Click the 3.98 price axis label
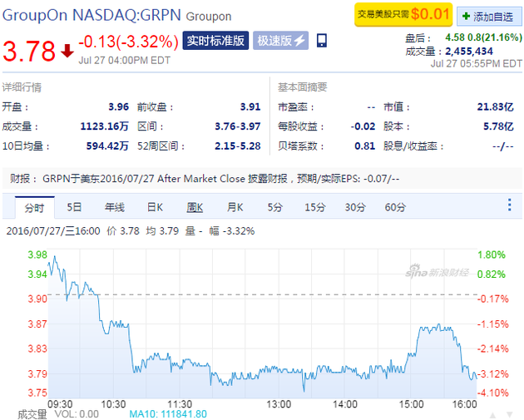Viewport: 524px width, 420px height. [x=37, y=255]
